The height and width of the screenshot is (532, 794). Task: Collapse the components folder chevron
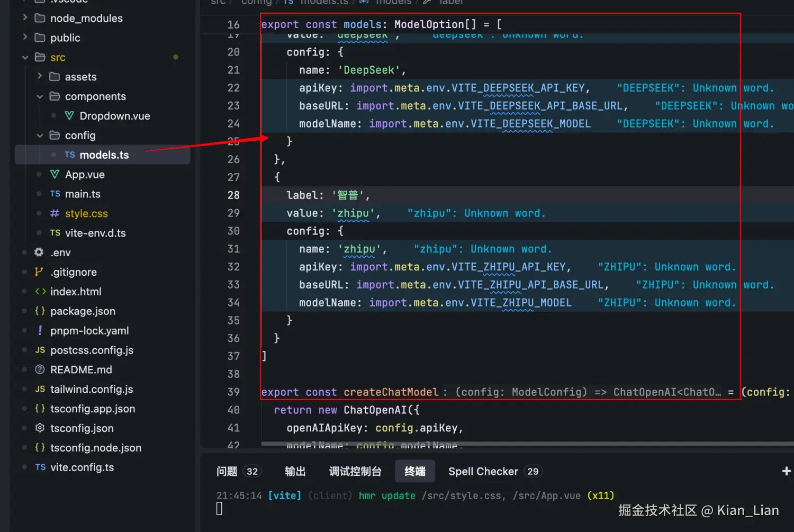(40, 96)
